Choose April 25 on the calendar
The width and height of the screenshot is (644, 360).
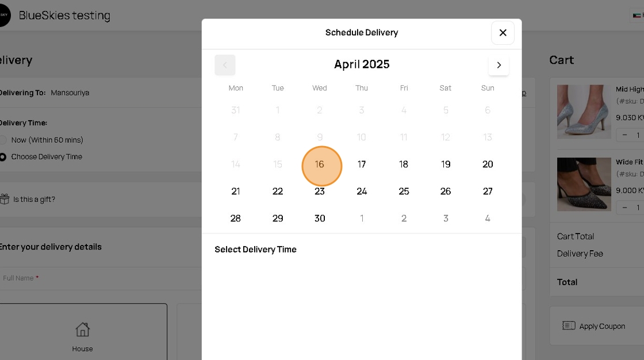404,192
